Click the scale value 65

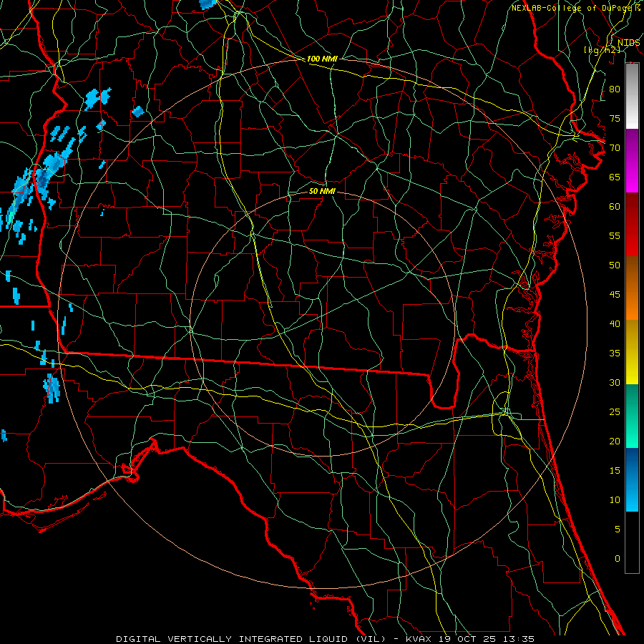click(615, 177)
